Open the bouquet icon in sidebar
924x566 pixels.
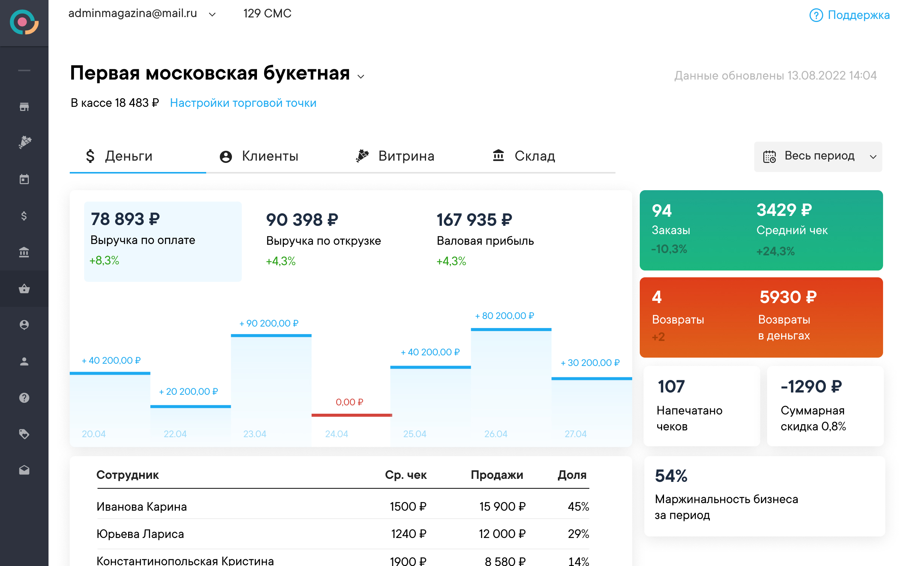[x=24, y=142]
